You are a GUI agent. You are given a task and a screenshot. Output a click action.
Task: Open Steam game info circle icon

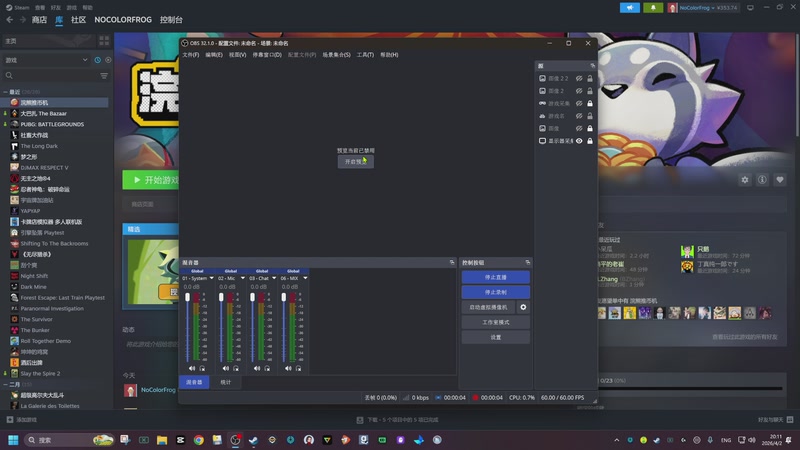pyautogui.click(x=762, y=180)
